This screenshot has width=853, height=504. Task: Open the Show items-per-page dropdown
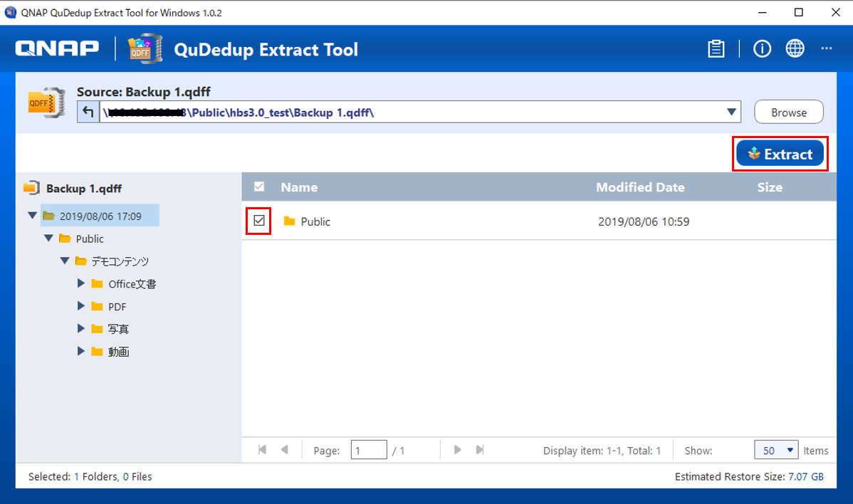click(776, 450)
